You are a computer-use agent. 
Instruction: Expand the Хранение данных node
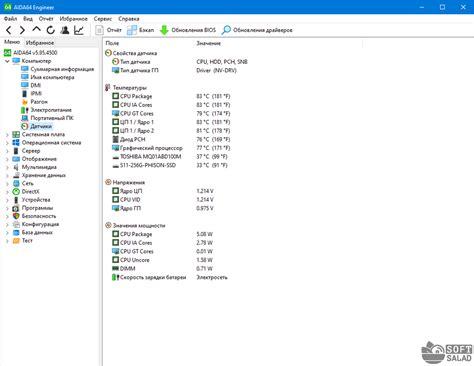tap(7, 175)
